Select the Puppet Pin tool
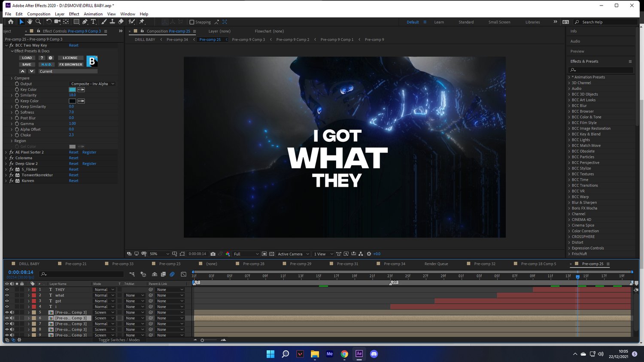This screenshot has height=362, width=644. [x=142, y=22]
